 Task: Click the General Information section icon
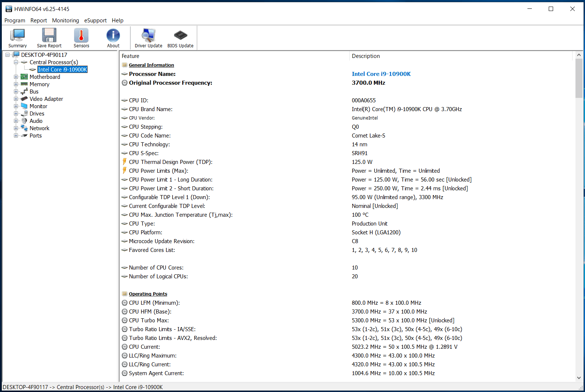pos(125,65)
